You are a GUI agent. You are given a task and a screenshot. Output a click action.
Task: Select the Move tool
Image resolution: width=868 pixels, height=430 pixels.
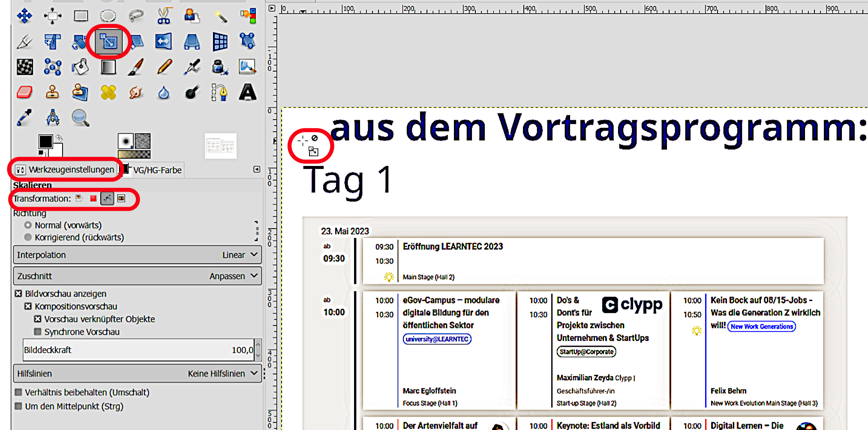24,16
